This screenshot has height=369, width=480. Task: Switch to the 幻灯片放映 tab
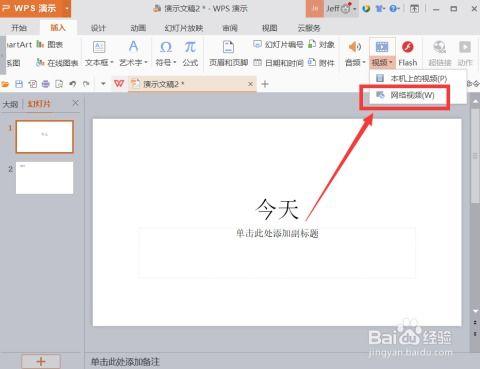click(184, 28)
